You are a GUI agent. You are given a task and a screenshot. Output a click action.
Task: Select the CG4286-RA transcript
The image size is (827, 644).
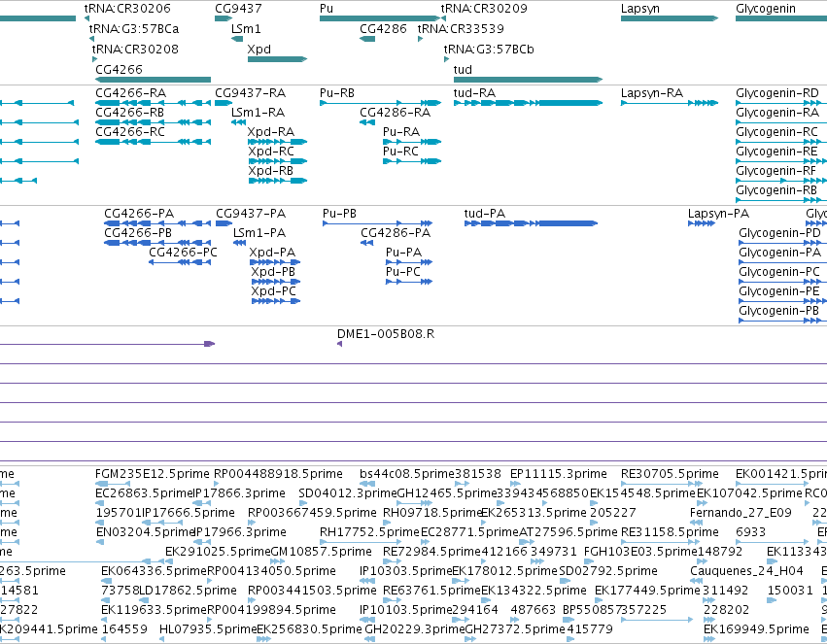[x=367, y=122]
